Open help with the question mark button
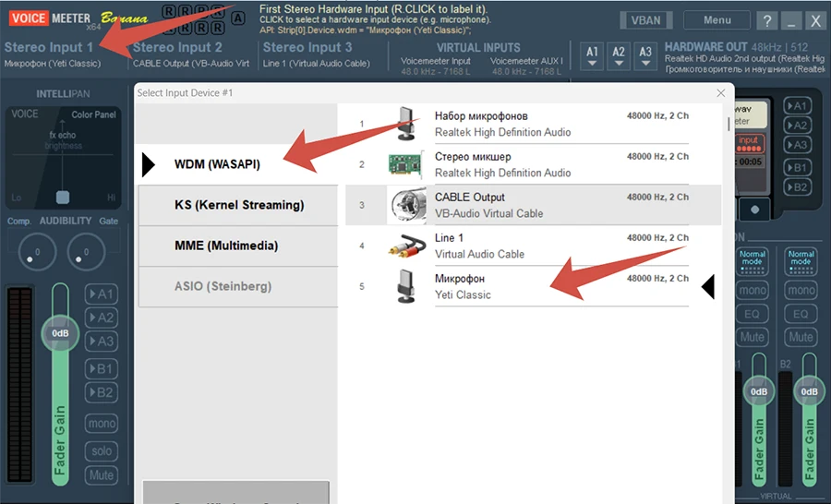Image resolution: width=831 pixels, height=504 pixels. pos(766,21)
